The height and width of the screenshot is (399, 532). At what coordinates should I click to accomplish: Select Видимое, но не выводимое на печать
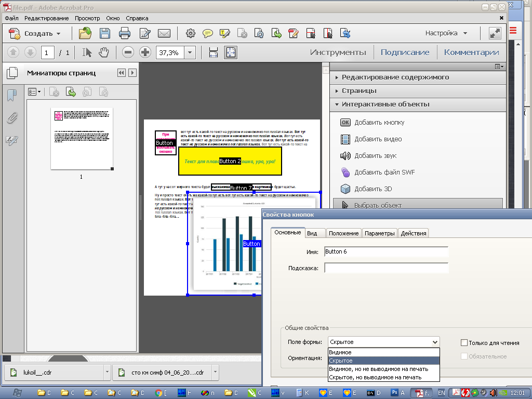pyautogui.click(x=384, y=369)
